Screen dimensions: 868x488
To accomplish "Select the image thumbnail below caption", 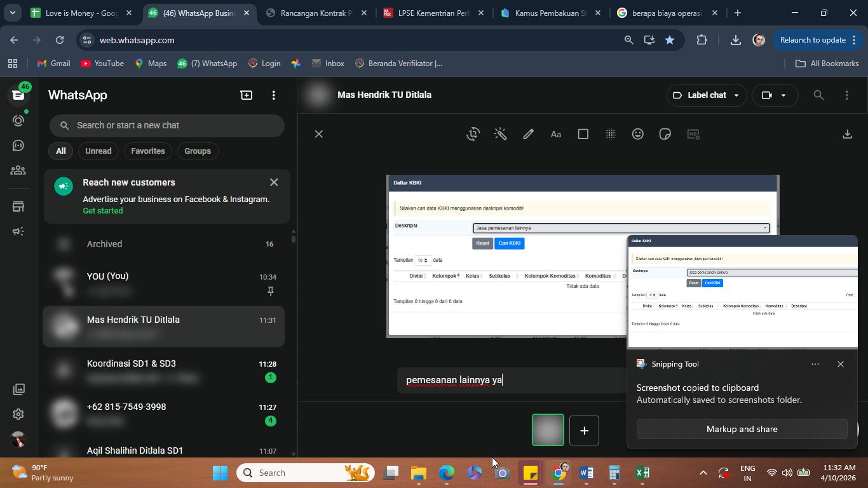I will coord(548,430).
